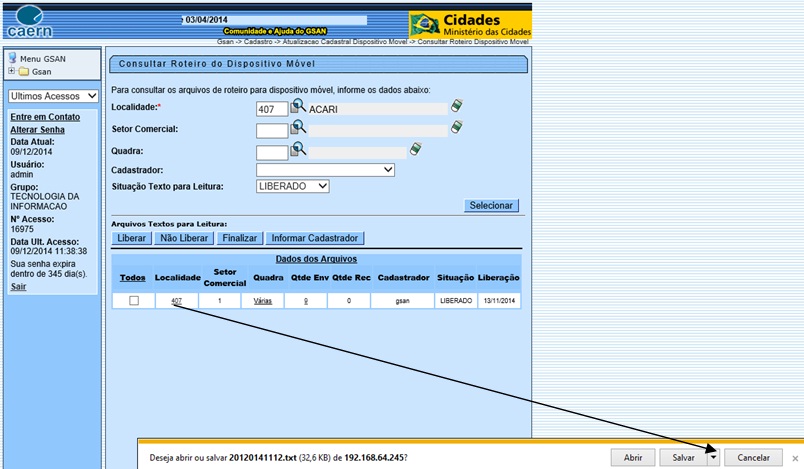Click the Sair link
This screenshot has width=804, height=469.
(x=18, y=287)
